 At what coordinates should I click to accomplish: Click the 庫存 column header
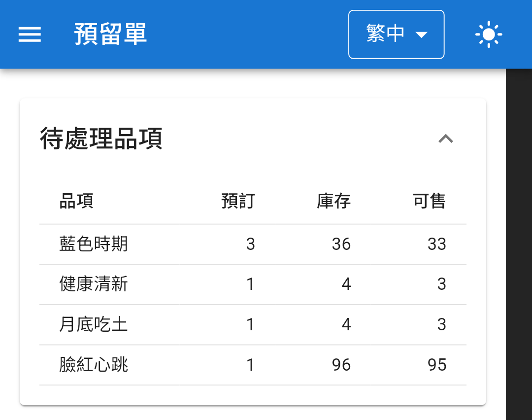tap(333, 201)
